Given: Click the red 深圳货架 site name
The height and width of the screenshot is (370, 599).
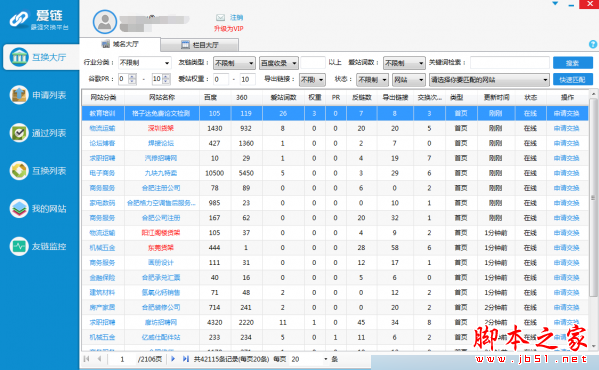Looking at the screenshot, I should pos(161,128).
